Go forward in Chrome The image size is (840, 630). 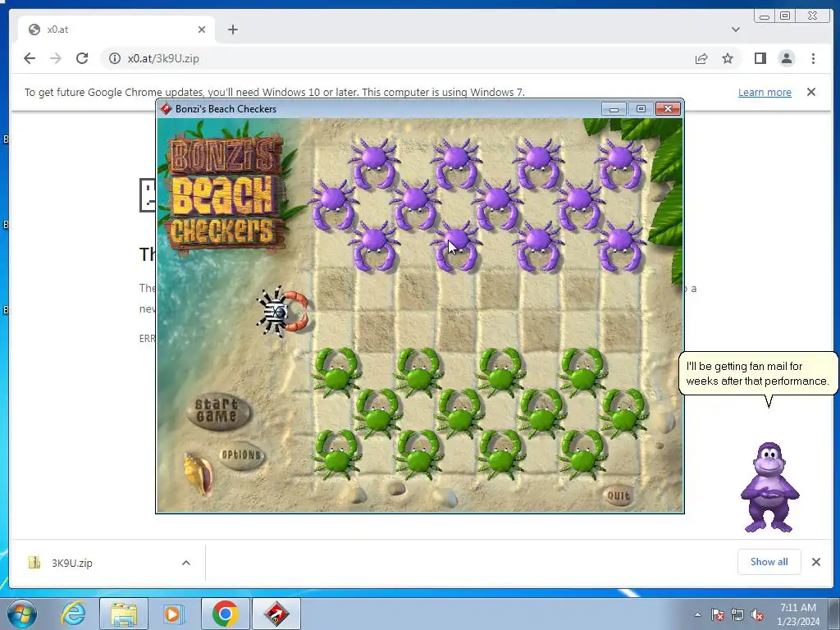[x=56, y=58]
